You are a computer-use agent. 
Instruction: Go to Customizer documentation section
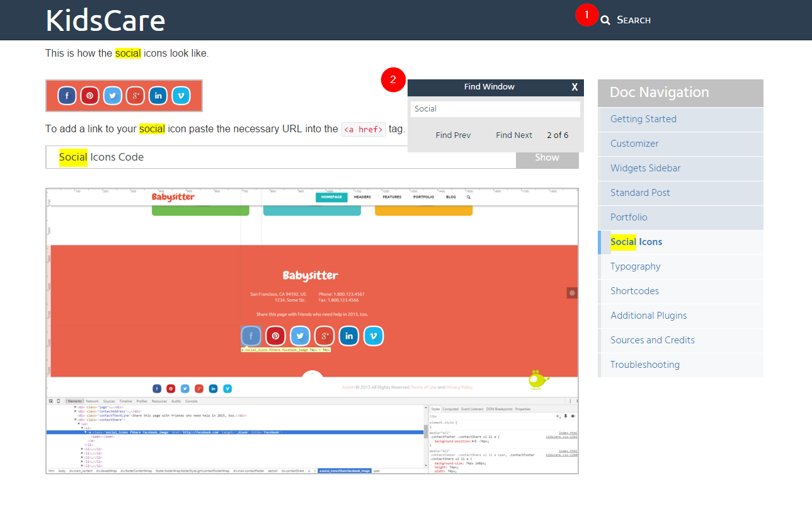[x=634, y=144]
